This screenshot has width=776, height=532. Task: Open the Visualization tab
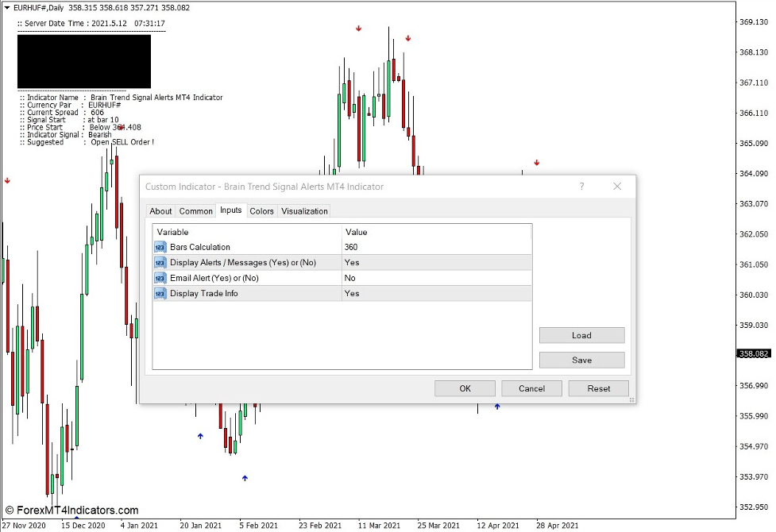(306, 210)
